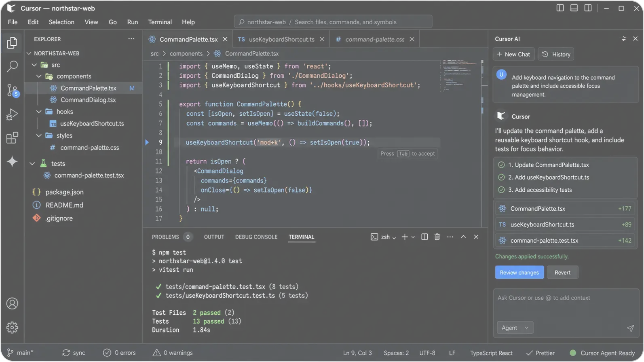This screenshot has width=644, height=362.
Task: Open command-palette.test.tsx +142 changed file
Action: (565, 241)
